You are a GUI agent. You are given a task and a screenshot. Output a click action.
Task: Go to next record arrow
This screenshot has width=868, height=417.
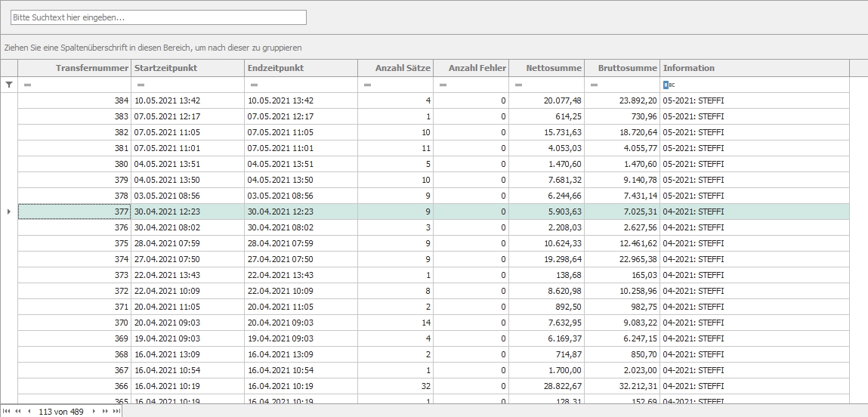[x=94, y=411]
